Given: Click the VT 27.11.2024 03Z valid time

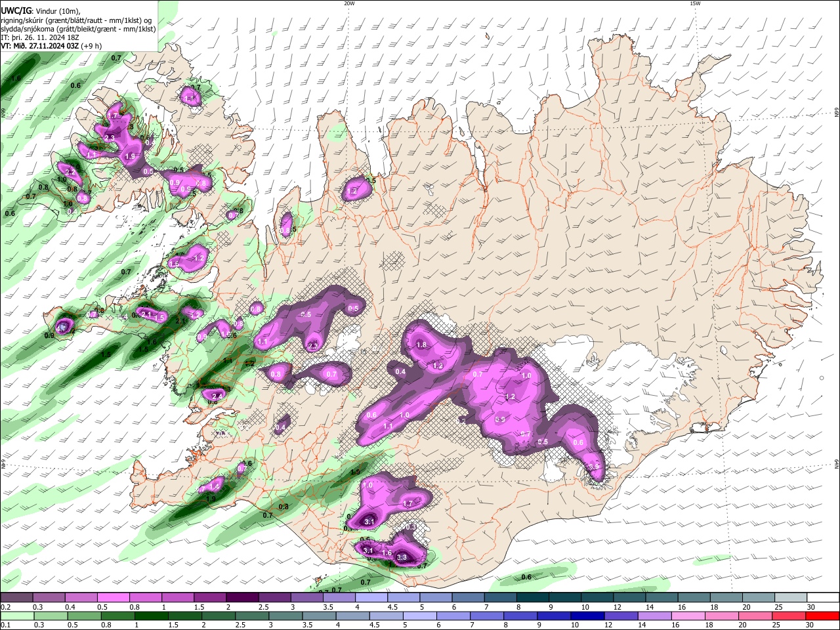Looking at the screenshot, I should [x=51, y=46].
